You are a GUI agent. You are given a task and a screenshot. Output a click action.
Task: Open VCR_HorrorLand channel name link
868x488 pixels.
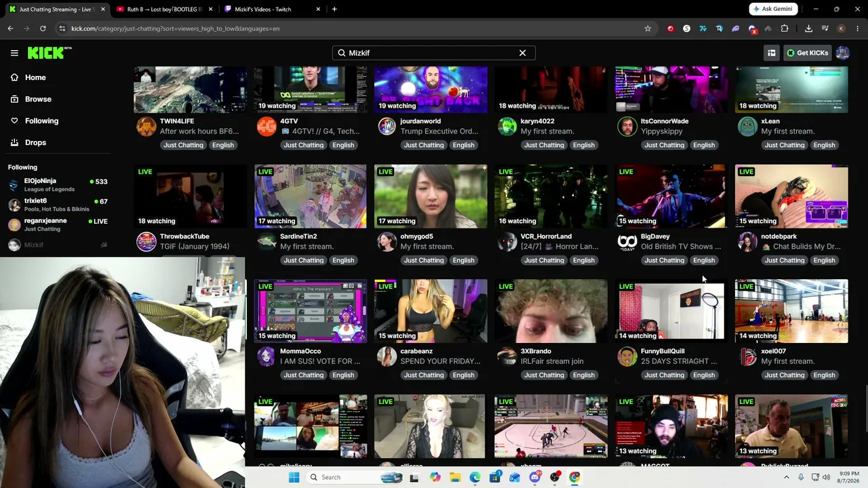coord(546,237)
